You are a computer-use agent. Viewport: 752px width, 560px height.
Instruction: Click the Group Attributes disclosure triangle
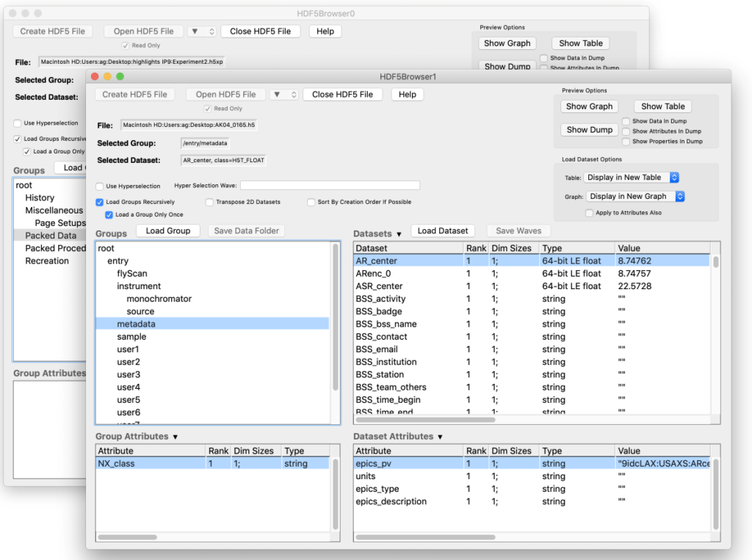[175, 437]
